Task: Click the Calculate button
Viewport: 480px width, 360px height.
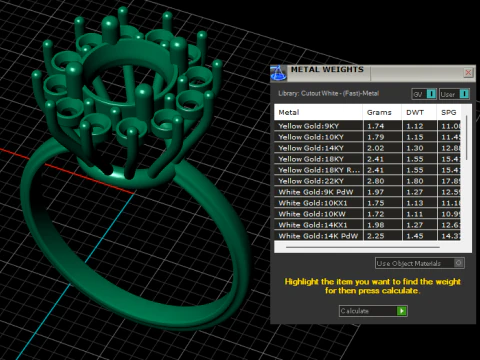Action: (x=373, y=311)
